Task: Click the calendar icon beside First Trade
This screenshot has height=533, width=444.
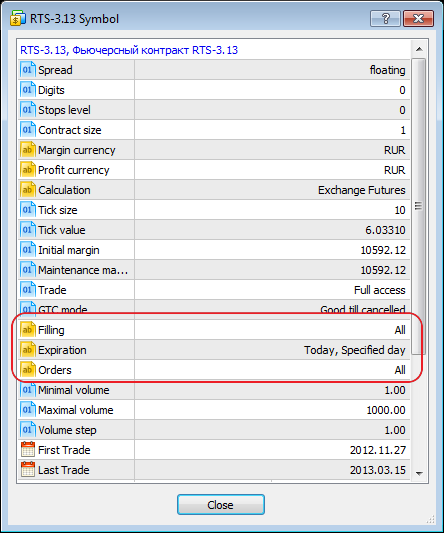Action: 28,450
